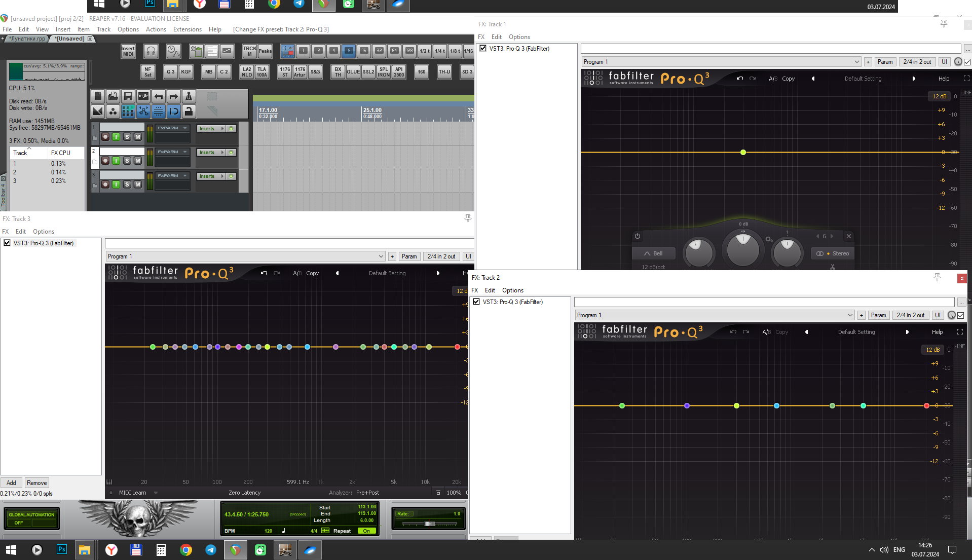Mute track 1 with the M button

point(138,137)
